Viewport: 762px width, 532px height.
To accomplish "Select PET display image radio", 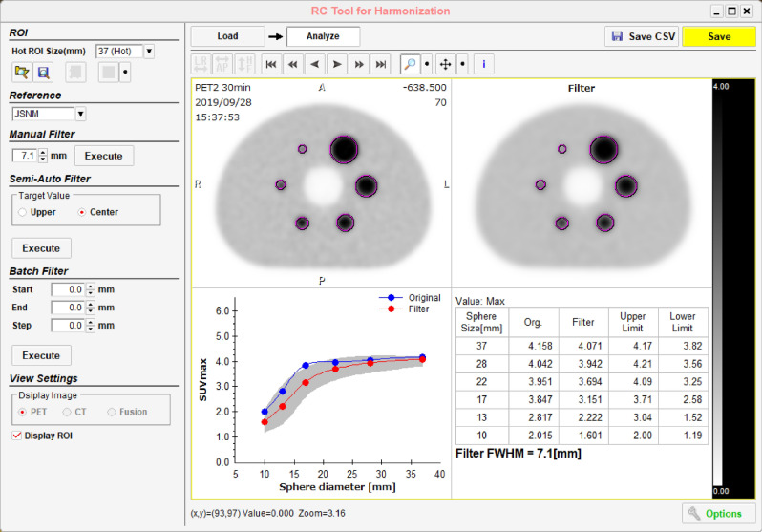I will [22, 412].
